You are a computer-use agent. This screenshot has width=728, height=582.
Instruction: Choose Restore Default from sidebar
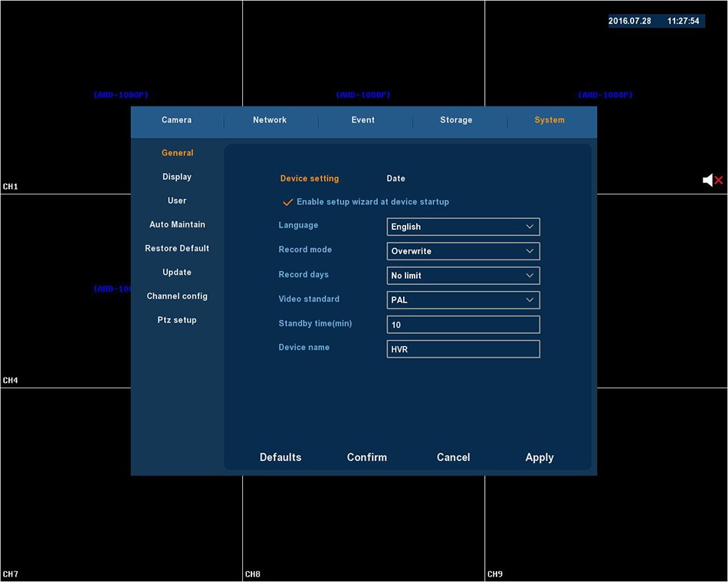click(177, 248)
